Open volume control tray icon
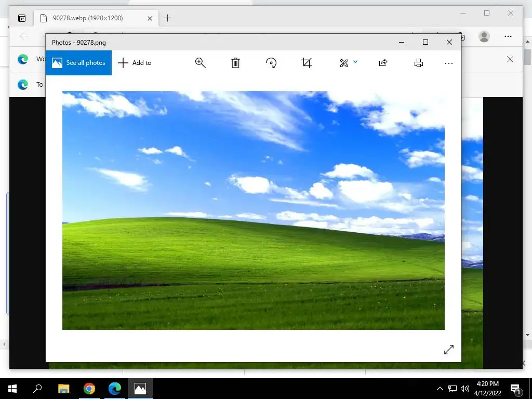The height and width of the screenshot is (399, 532). point(465,389)
